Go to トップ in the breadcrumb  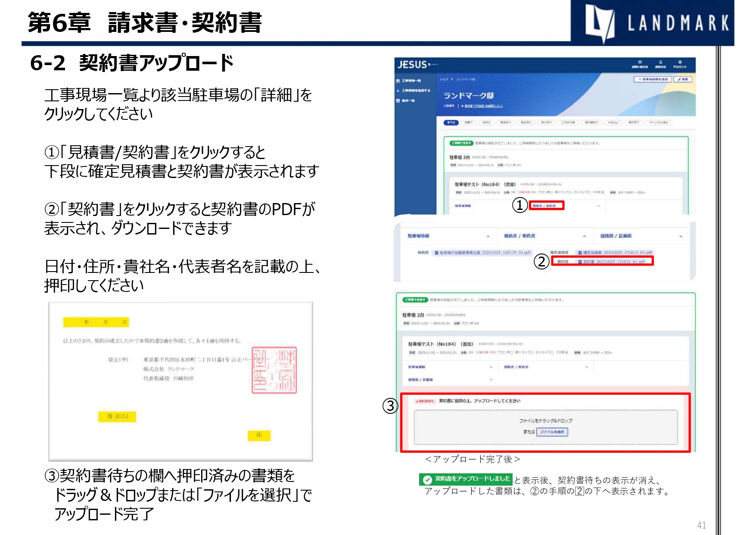click(444, 79)
